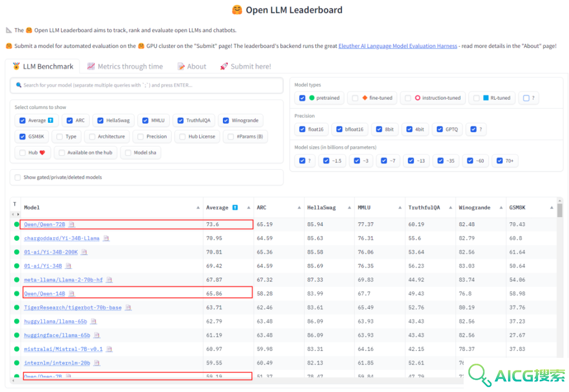Toggle the ~13 model size checkbox
The height and width of the screenshot is (392, 569).
411,161
